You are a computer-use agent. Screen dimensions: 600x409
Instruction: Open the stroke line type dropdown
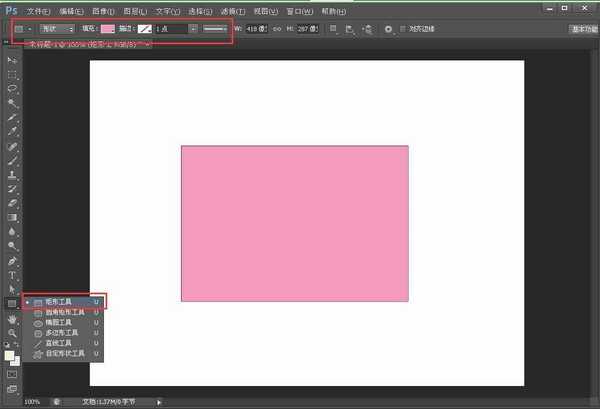215,29
